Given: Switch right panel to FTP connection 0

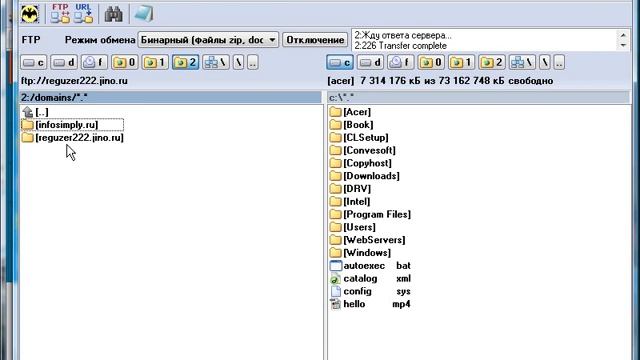Looking at the screenshot, I should tap(431, 62).
